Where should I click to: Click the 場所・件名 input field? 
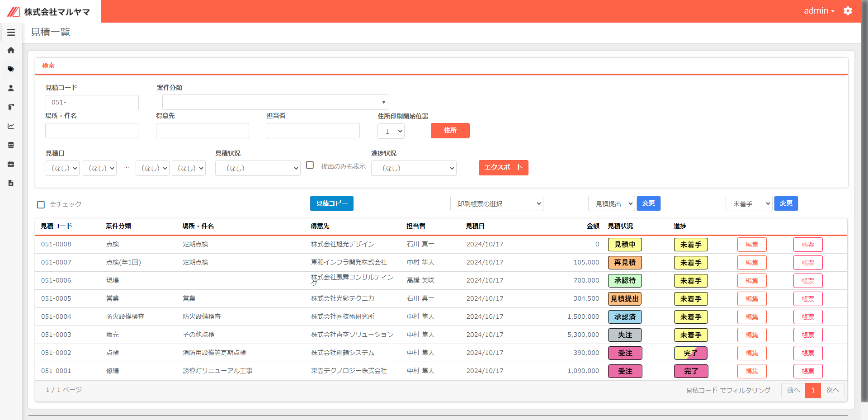(92, 131)
